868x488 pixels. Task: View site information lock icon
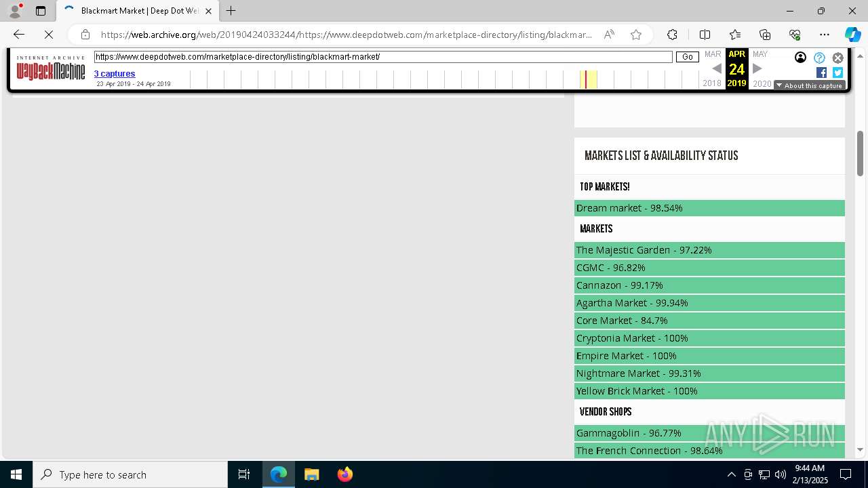85,35
